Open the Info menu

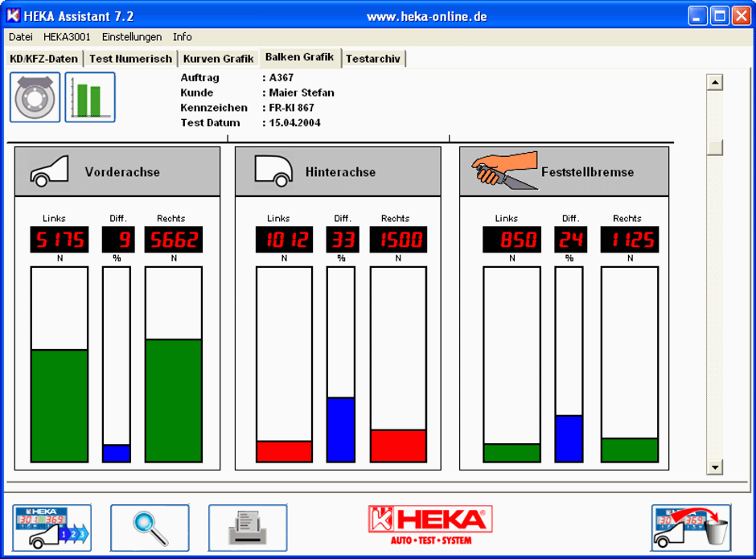183,37
